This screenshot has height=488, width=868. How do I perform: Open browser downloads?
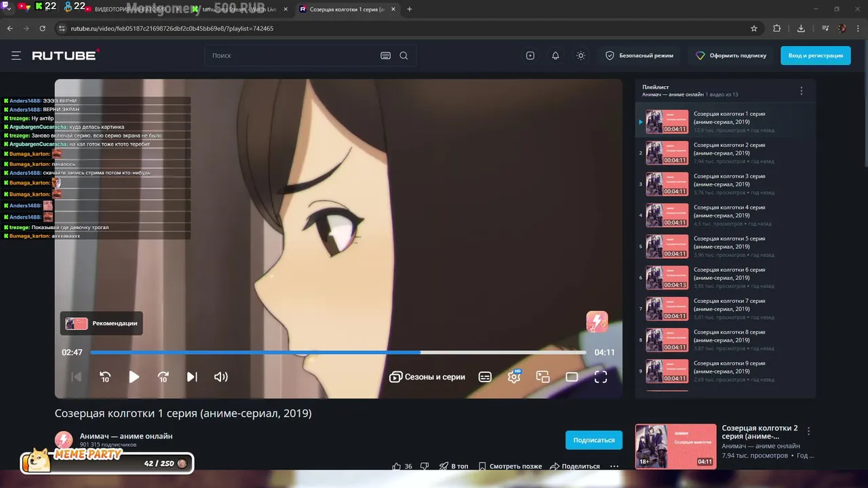tap(801, 28)
